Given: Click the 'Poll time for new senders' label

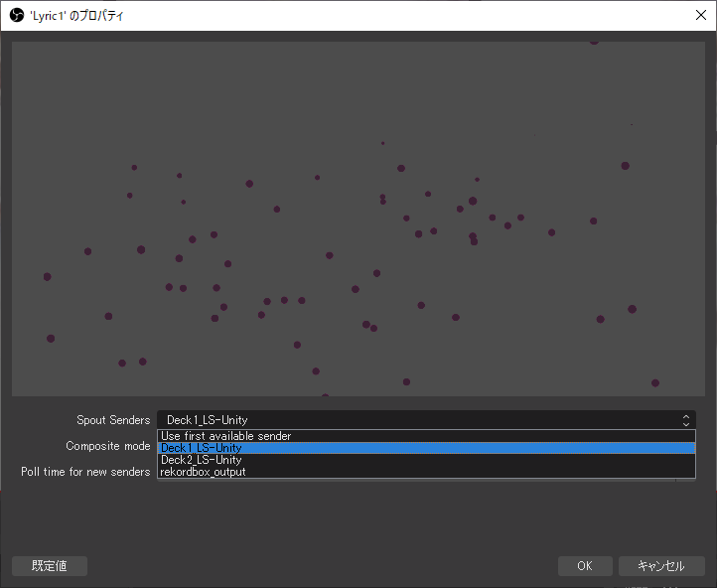Looking at the screenshot, I should pyautogui.click(x=85, y=472).
